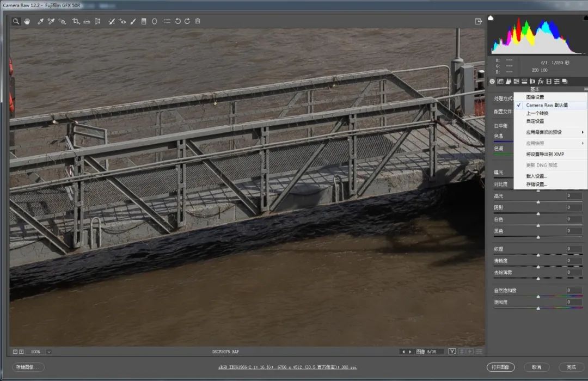The image size is (588, 381).
Task: Open the fx Effects panel tab
Action: click(541, 81)
